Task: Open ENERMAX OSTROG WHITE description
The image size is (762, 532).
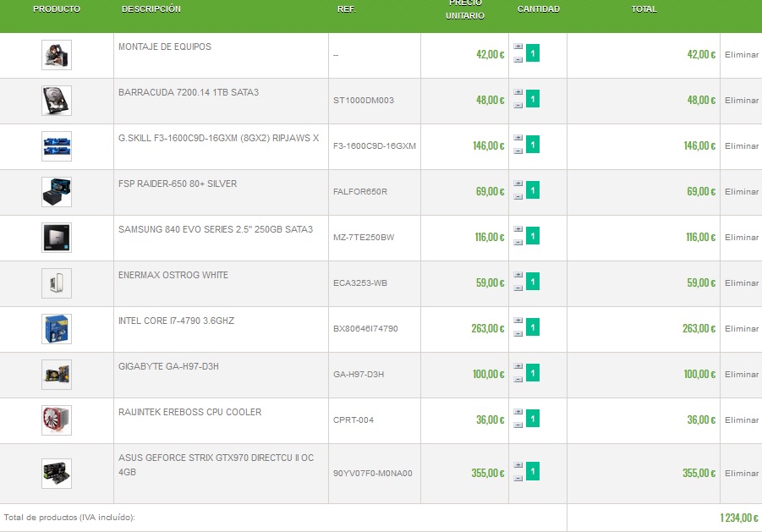Action: 173,276
